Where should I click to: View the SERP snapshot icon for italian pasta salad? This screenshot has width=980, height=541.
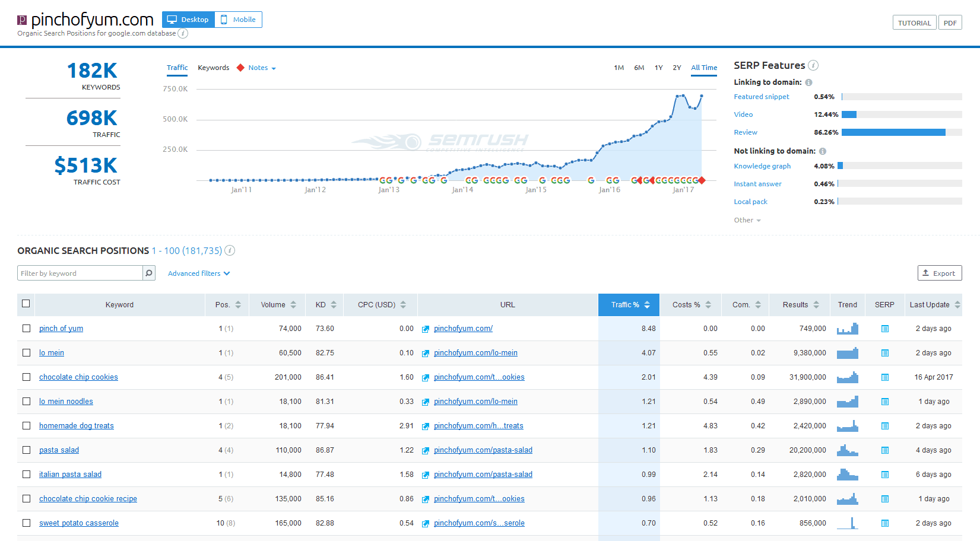[885, 475]
